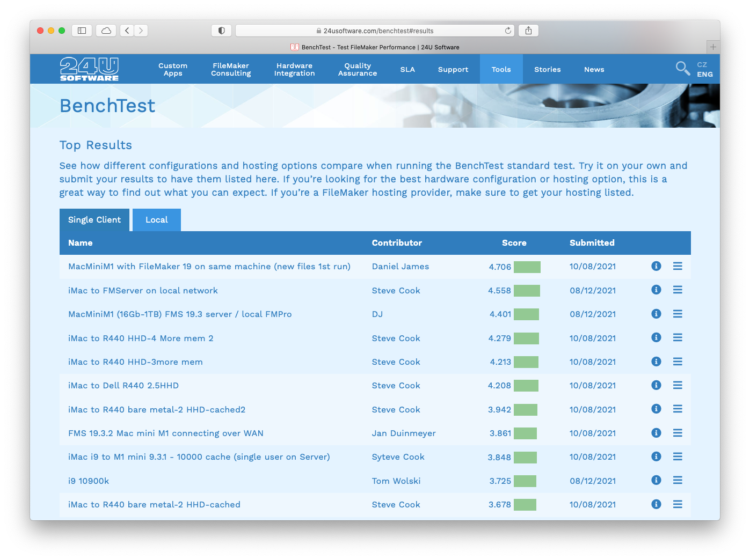The height and width of the screenshot is (560, 750).
Task: Open the SLA menu item
Action: tap(407, 69)
